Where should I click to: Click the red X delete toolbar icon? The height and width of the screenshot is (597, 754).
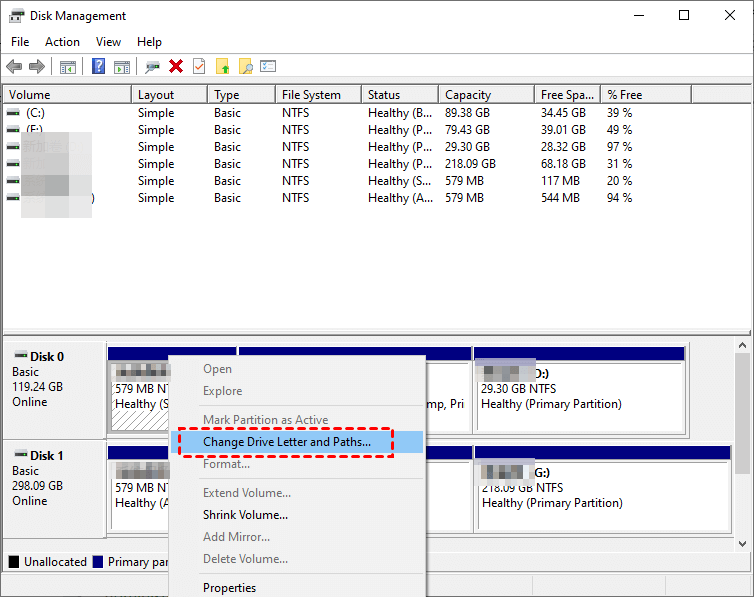[x=176, y=67]
